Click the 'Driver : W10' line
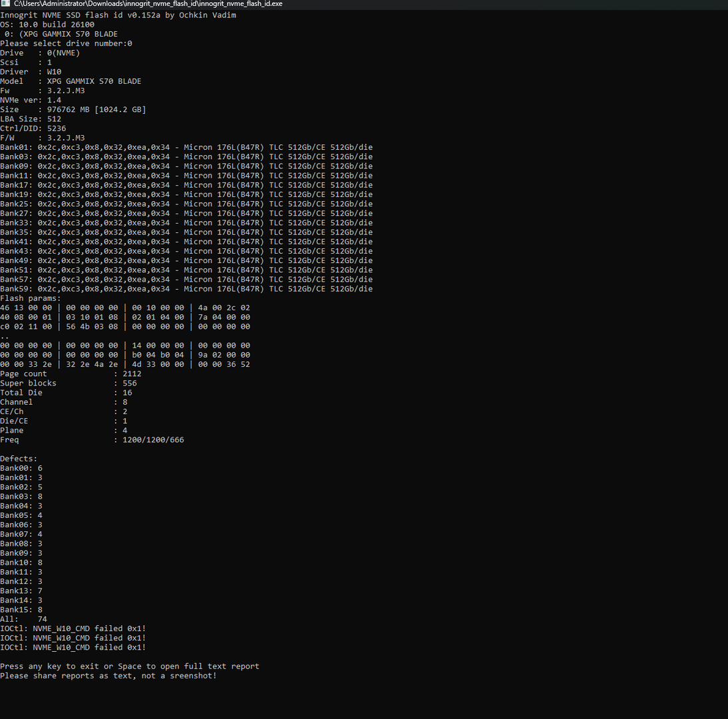Viewport: 728px width, 719px height. click(x=31, y=71)
